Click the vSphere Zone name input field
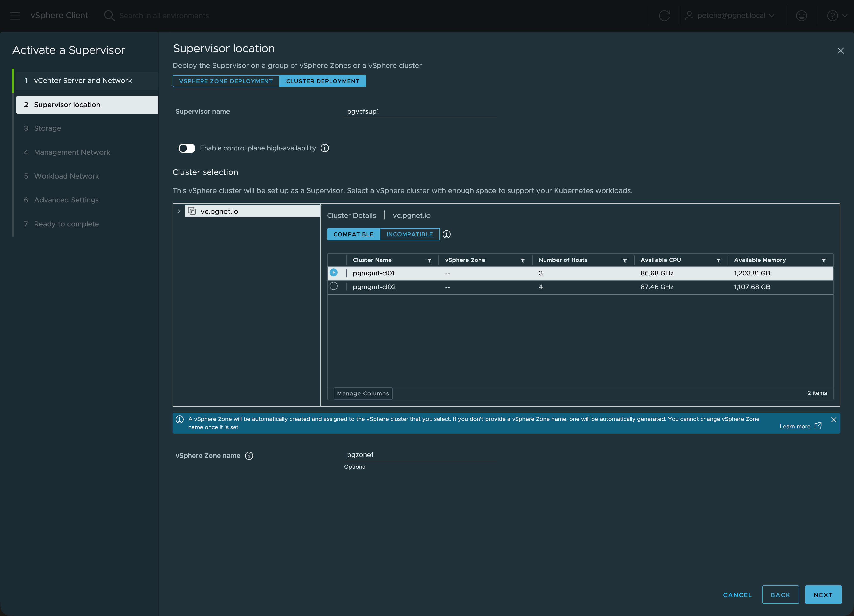 420,455
